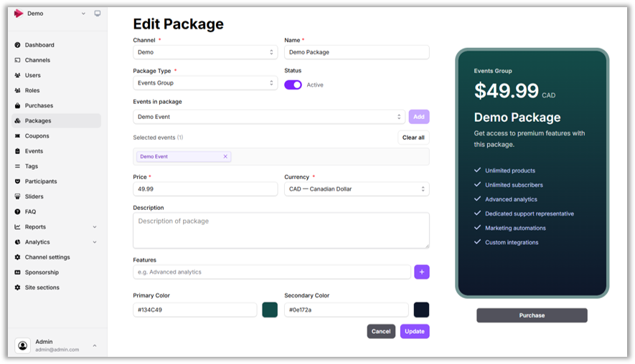The width and height of the screenshot is (635, 364).
Task: Click the Participants icon in sidebar
Action: coord(18,182)
